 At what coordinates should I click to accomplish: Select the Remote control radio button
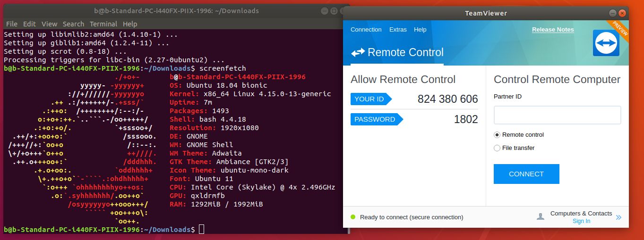497,135
